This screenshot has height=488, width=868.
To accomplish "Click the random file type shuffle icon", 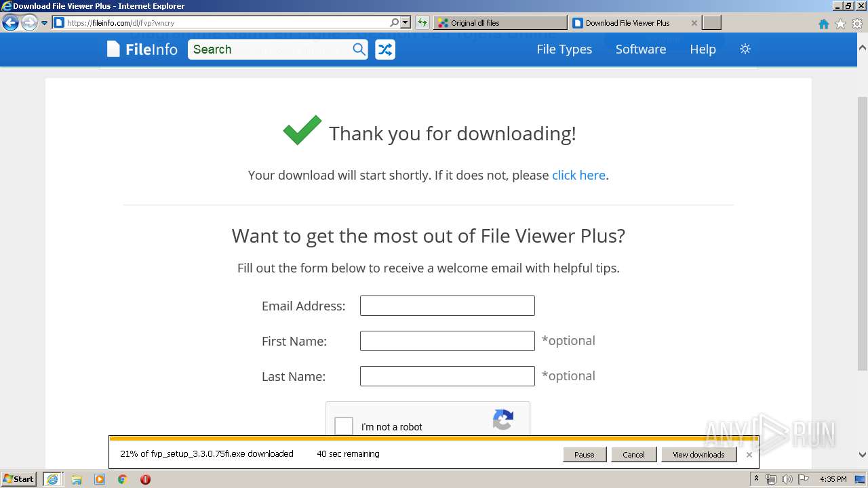I will (385, 49).
